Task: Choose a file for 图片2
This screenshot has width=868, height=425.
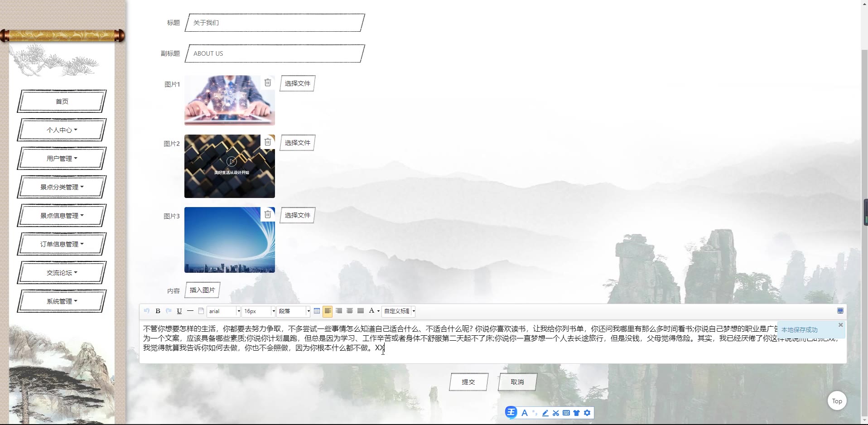Action: coord(297,143)
